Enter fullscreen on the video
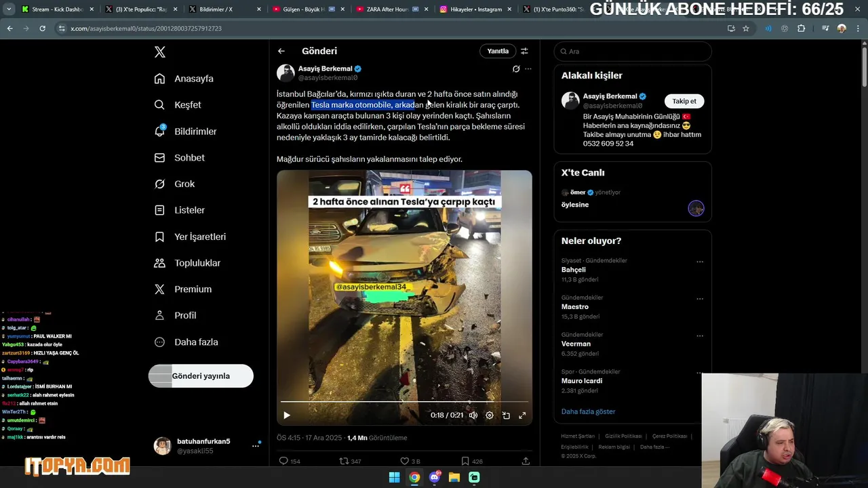The height and width of the screenshot is (488, 868). [522, 415]
